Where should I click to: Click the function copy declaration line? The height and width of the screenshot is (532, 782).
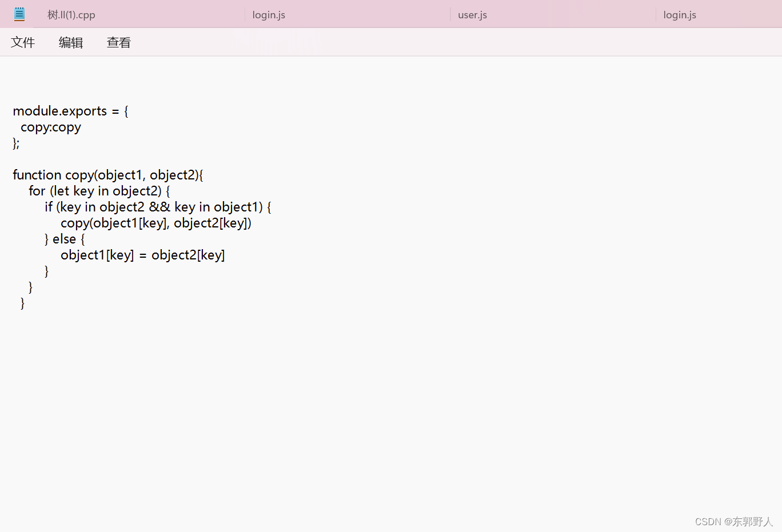coord(107,175)
